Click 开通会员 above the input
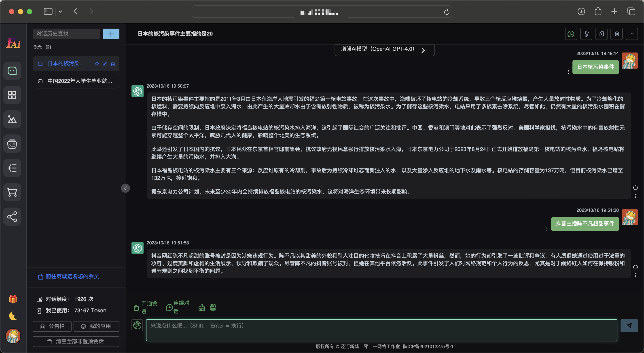 click(x=146, y=307)
